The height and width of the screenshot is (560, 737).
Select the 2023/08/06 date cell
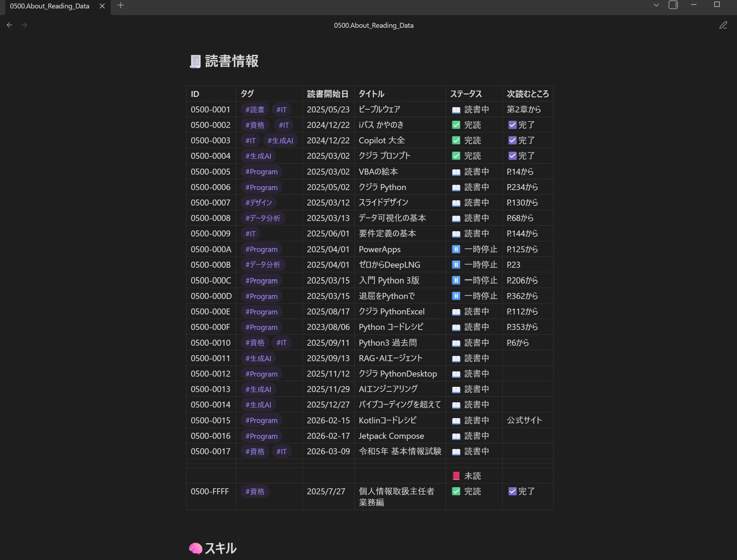click(328, 327)
